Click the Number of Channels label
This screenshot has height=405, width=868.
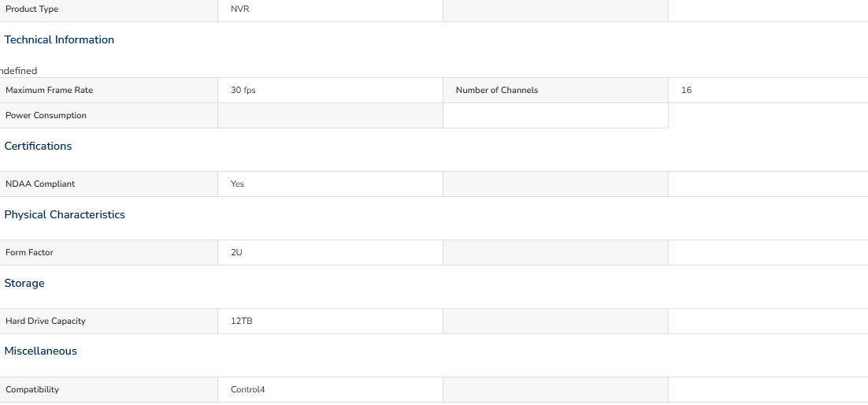497,91
